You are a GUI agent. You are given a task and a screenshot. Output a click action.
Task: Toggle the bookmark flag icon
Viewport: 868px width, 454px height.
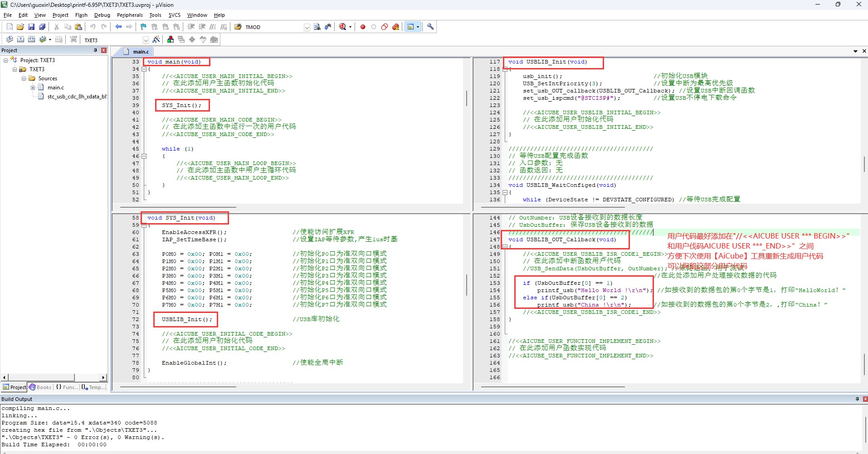pyautogui.click(x=143, y=27)
